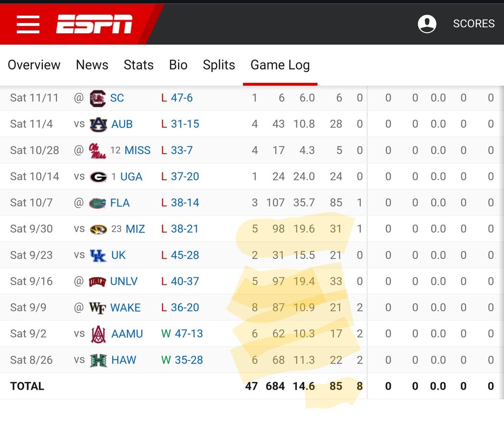The height and width of the screenshot is (436, 504).
Task: Open the user profile icon
Action: pos(427,24)
